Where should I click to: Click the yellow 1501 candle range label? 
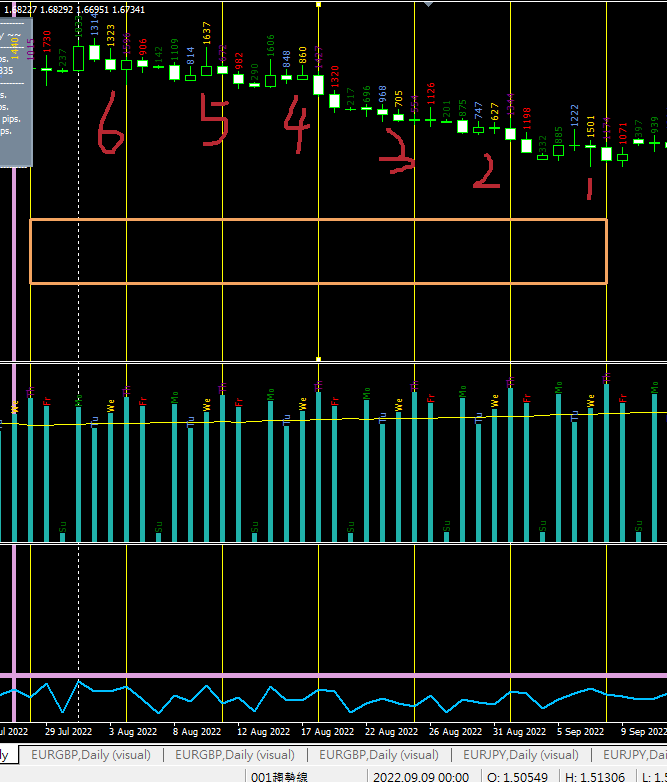591,127
